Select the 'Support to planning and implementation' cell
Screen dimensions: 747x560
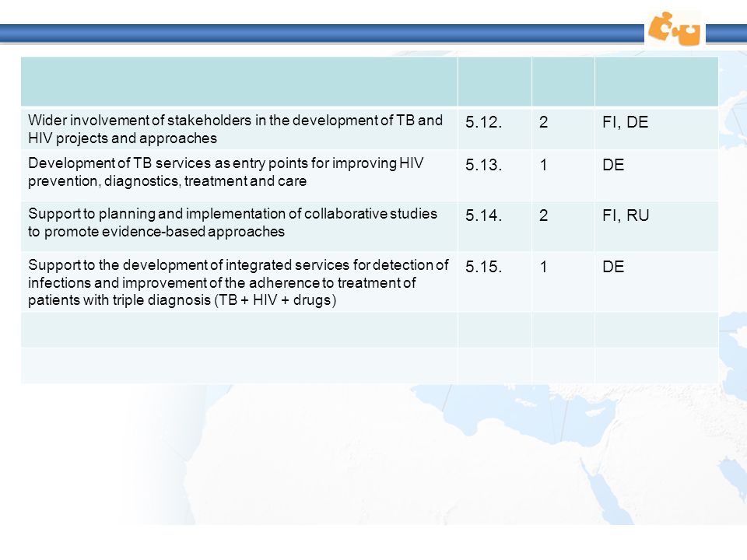click(239, 226)
